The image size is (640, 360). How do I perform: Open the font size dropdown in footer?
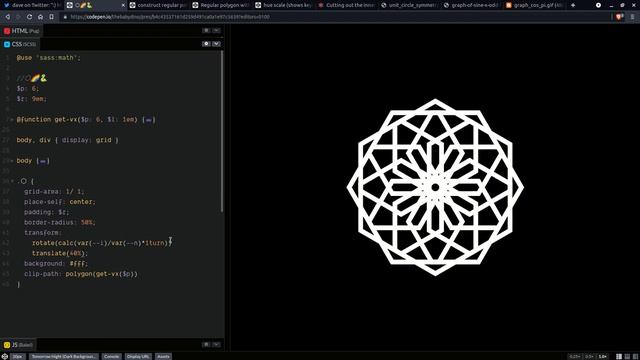coord(18,356)
